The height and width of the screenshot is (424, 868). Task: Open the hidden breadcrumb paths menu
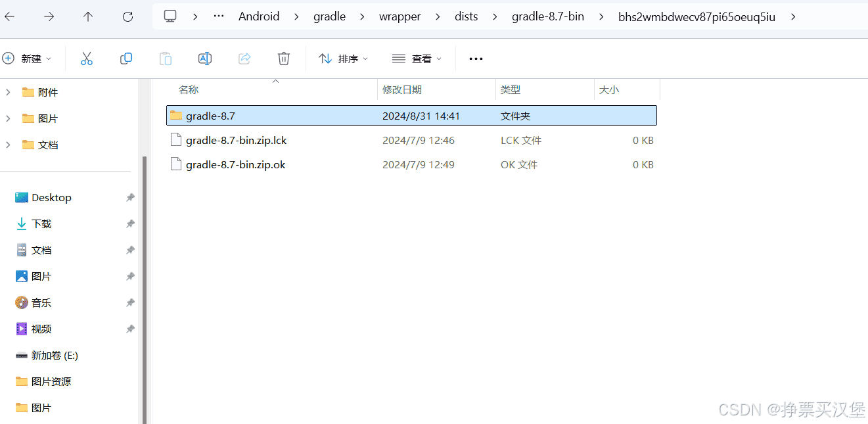[218, 16]
